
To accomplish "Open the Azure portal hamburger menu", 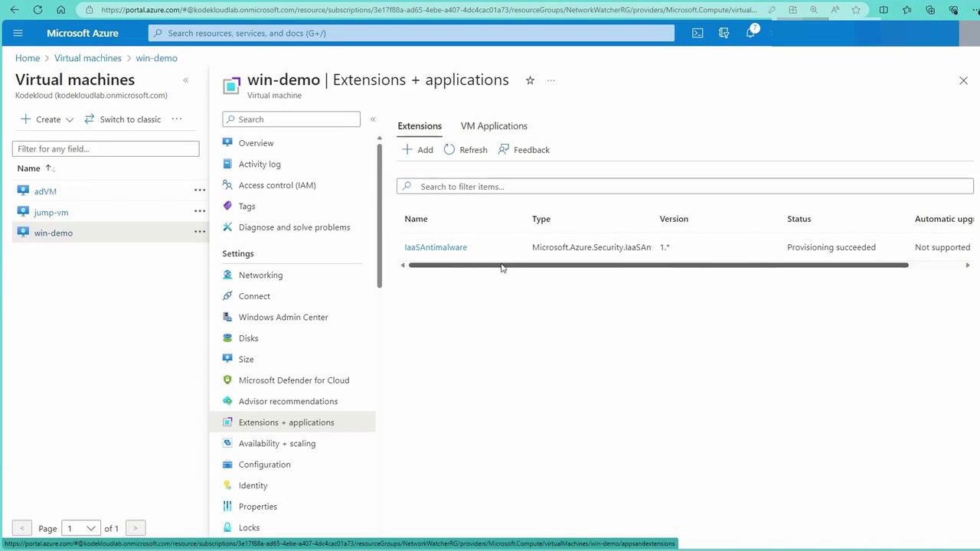I will pos(18,33).
